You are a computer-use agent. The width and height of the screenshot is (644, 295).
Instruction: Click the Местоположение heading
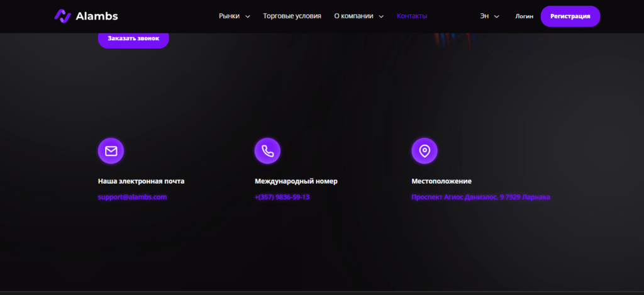point(441,181)
